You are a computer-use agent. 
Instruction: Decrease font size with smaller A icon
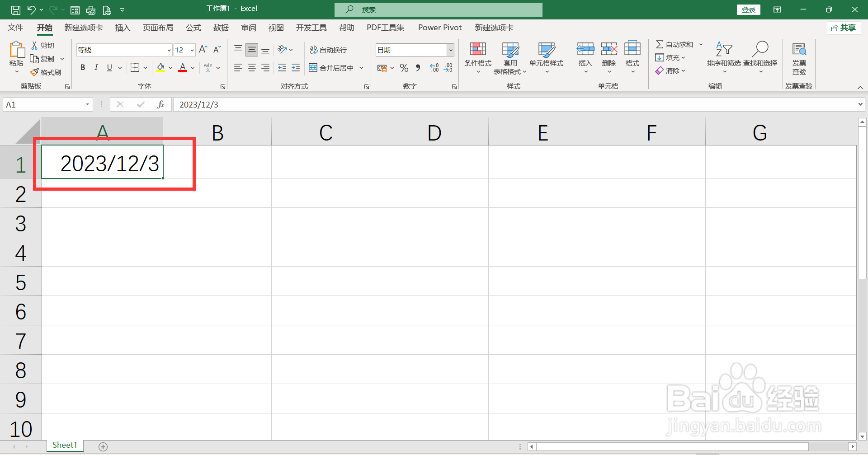tap(217, 49)
